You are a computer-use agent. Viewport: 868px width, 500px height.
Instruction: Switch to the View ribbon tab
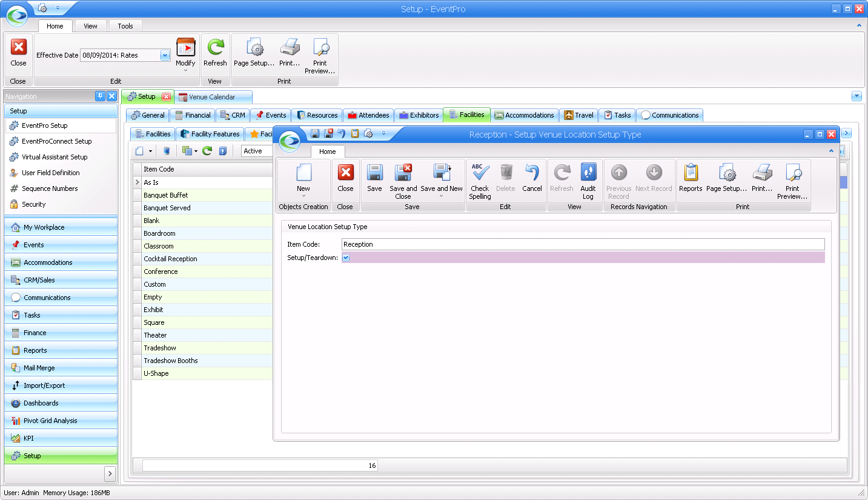(90, 26)
